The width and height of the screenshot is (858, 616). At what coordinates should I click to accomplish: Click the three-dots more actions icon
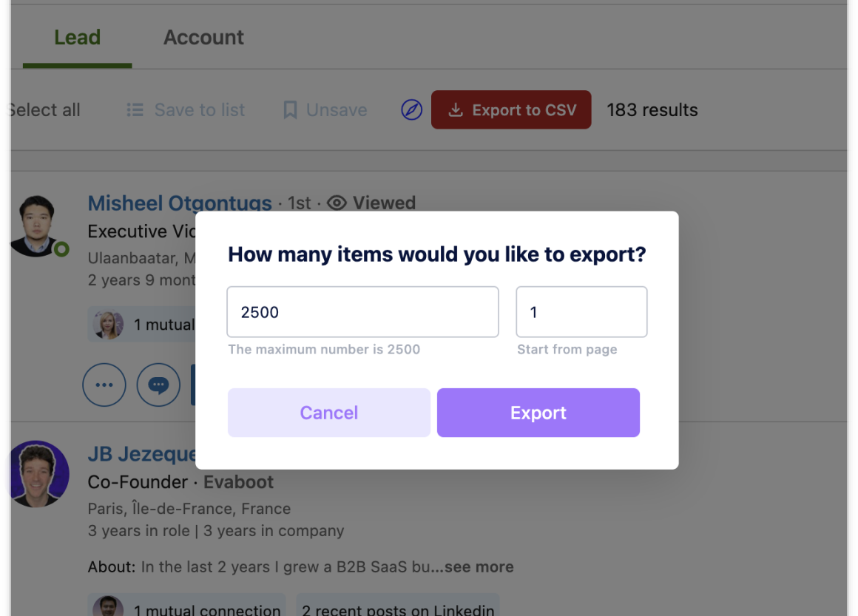104,385
